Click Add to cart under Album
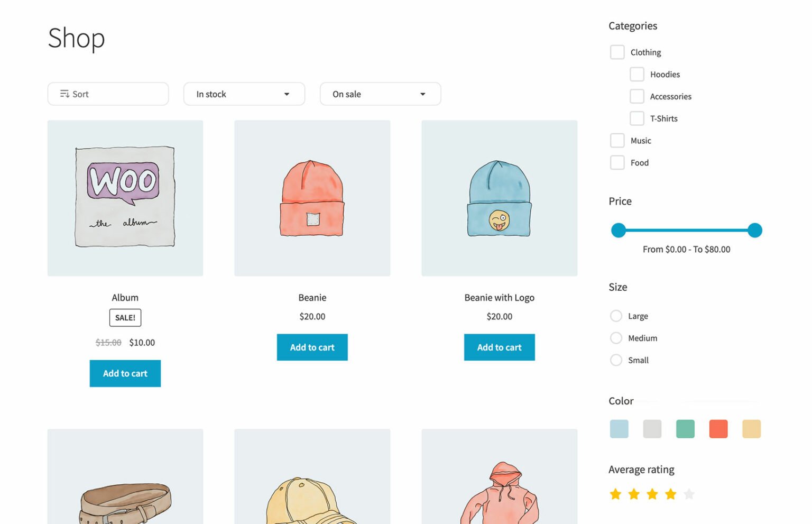The image size is (812, 524). tap(125, 373)
